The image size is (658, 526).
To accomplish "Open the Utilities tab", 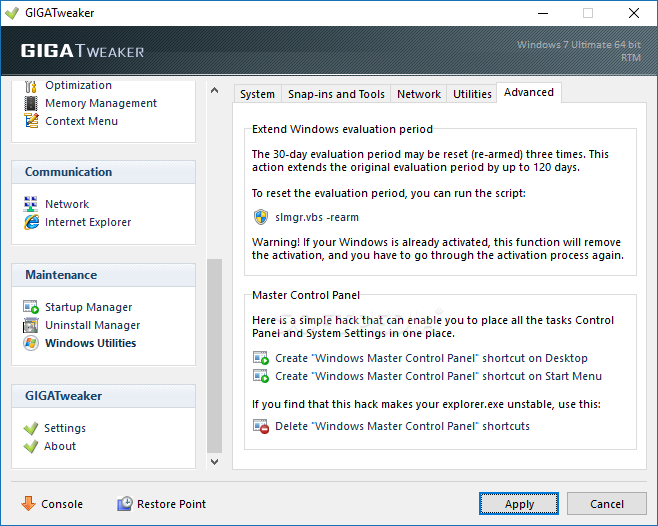I will 472,94.
